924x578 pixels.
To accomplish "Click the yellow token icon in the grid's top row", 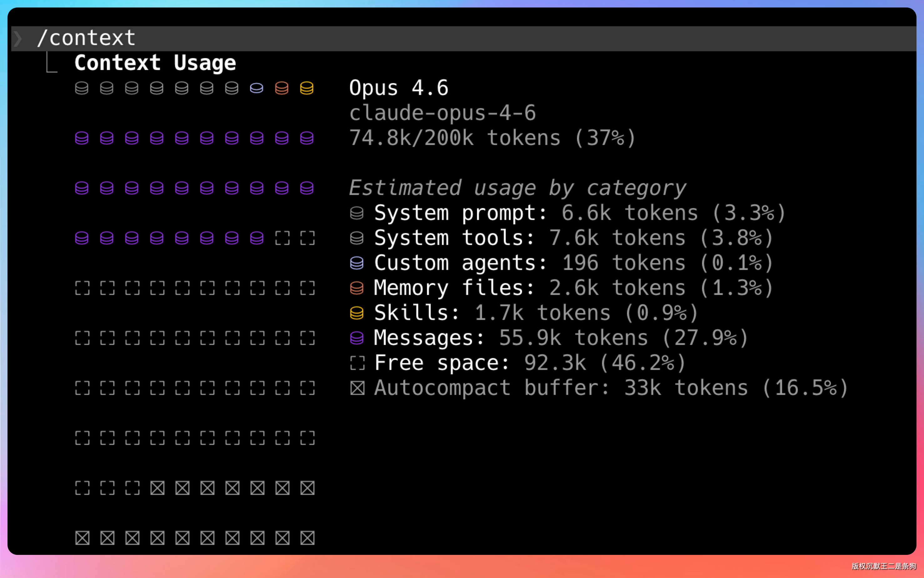I will click(x=307, y=88).
